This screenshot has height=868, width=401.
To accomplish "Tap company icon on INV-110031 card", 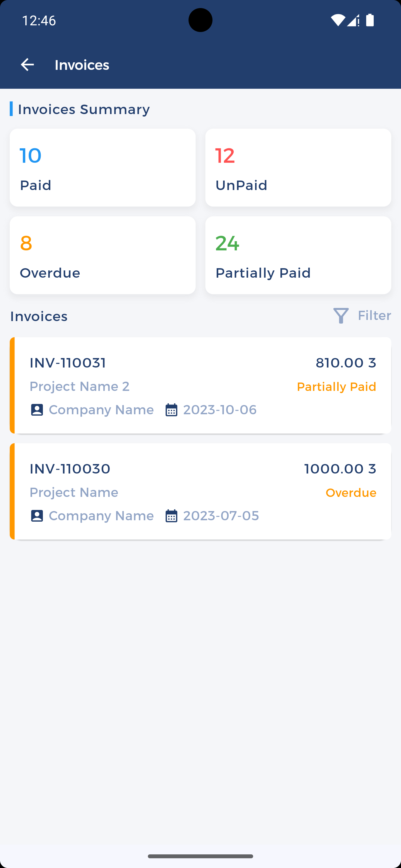I will 37,410.
